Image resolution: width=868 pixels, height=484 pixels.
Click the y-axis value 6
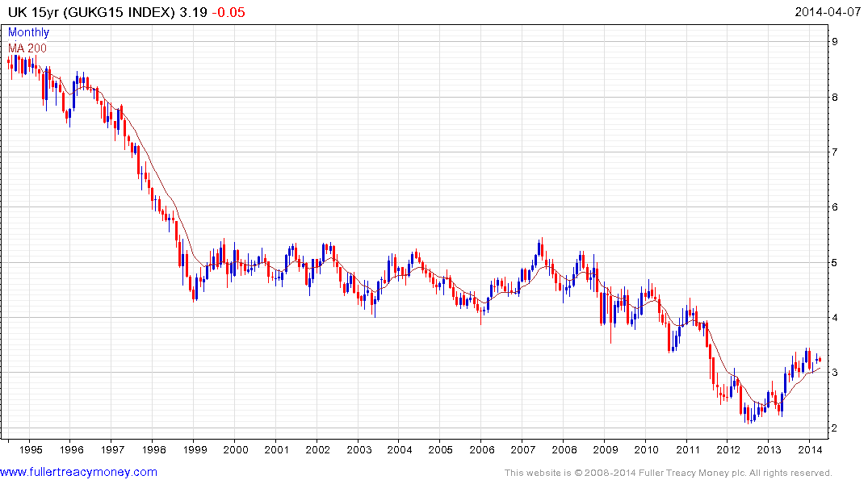835,207
